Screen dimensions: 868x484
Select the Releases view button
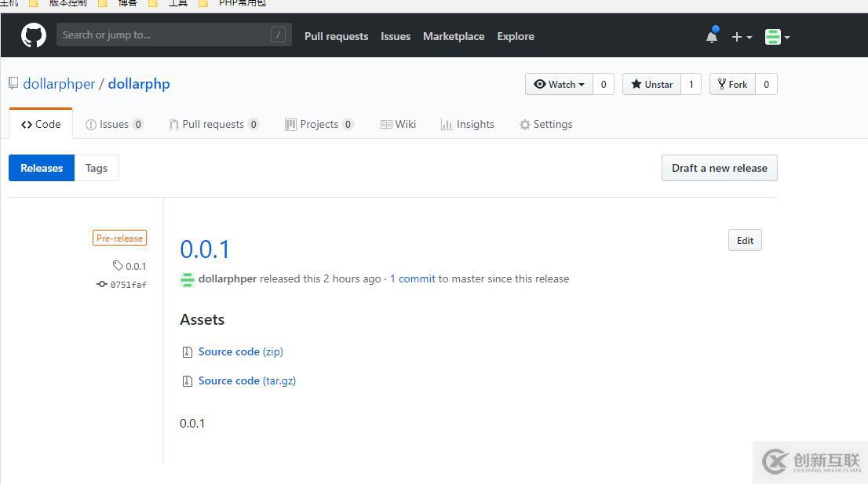pos(42,168)
